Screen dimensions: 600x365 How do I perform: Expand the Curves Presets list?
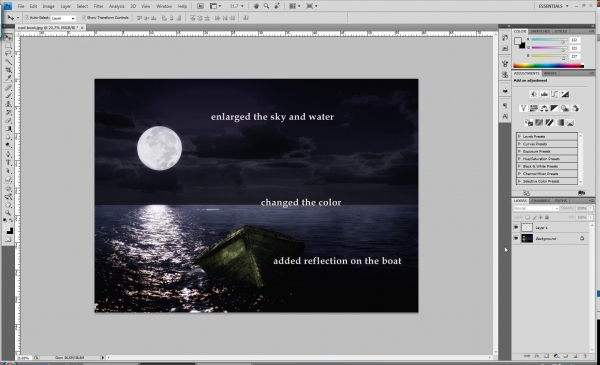[520, 144]
